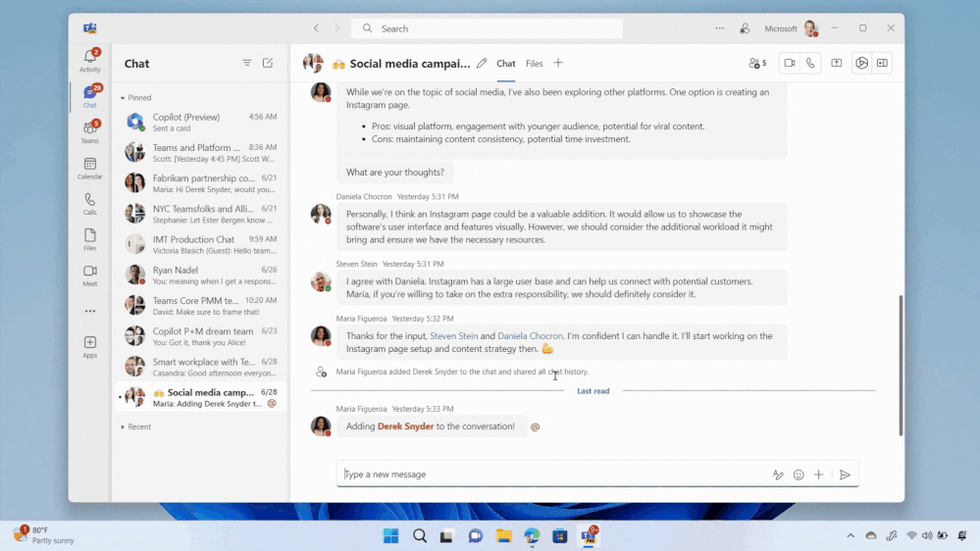980x551 pixels.
Task: Open Ryan Nadel chat
Action: (201, 275)
